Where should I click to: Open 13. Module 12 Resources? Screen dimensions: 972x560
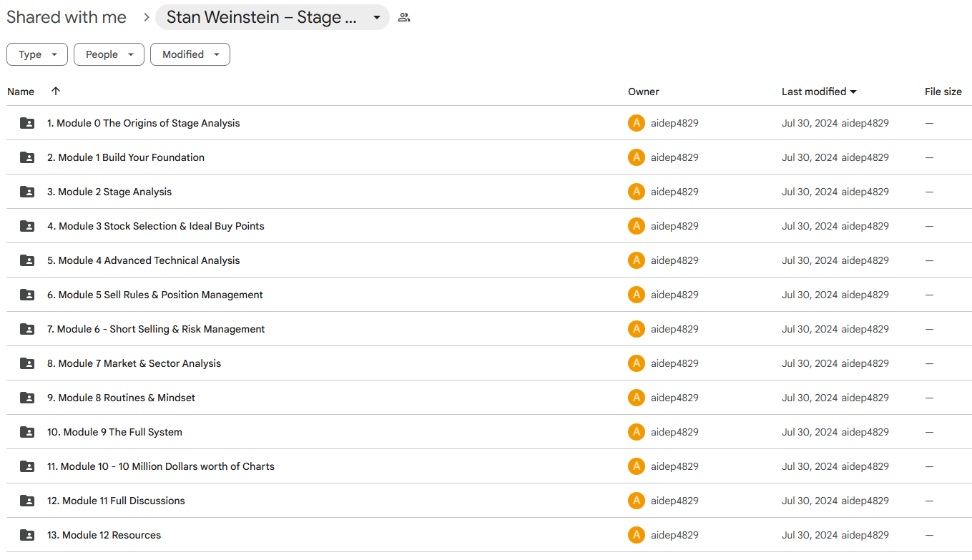click(104, 535)
